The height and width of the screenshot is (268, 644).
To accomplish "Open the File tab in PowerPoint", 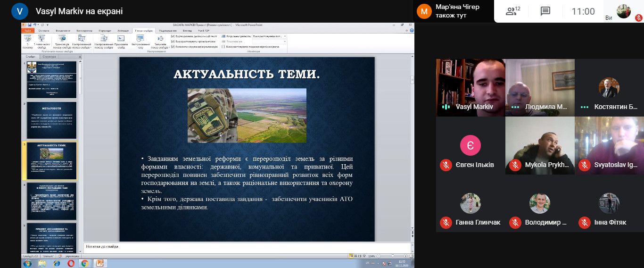I will [27, 31].
